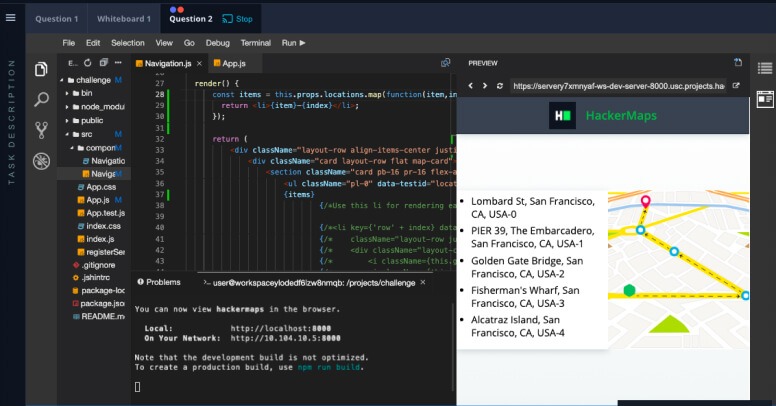Go back in the preview browser
The image size is (776, 406).
click(471, 86)
